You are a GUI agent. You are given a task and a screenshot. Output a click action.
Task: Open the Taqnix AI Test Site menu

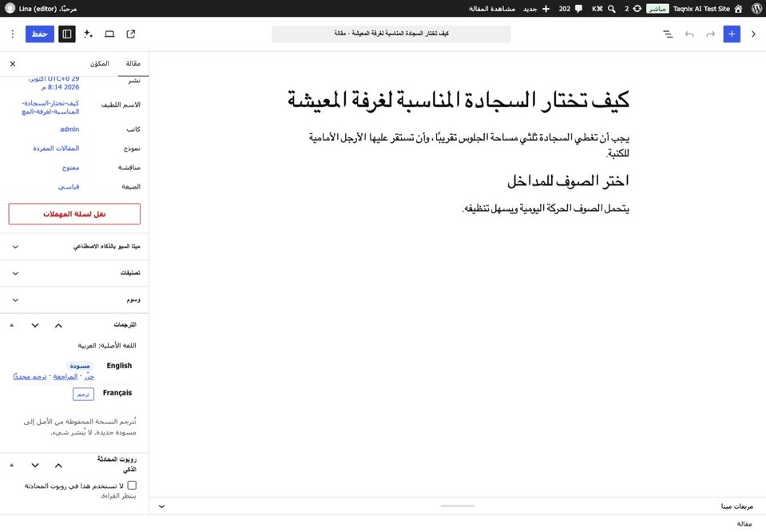701,8
